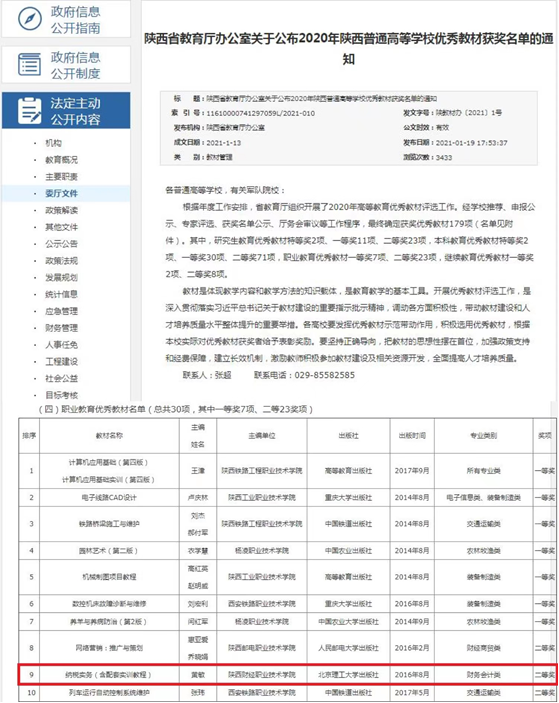Screen dimensions: 559x703
Task: Click category cell 电子信息类、装备制造类
Action: [483, 497]
